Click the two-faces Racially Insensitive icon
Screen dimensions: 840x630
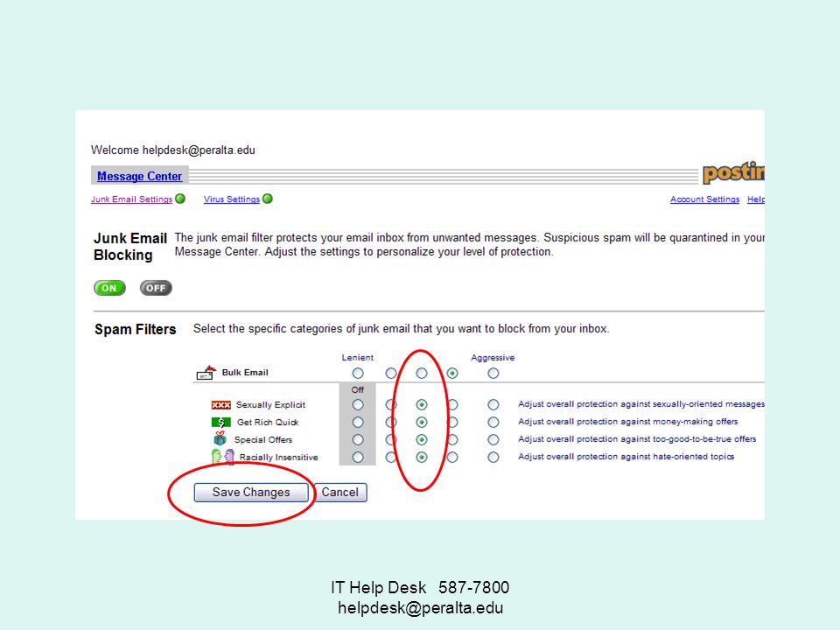pos(223,457)
